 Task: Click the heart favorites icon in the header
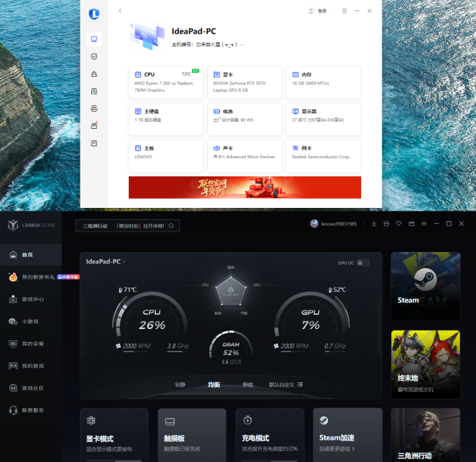coord(398,224)
